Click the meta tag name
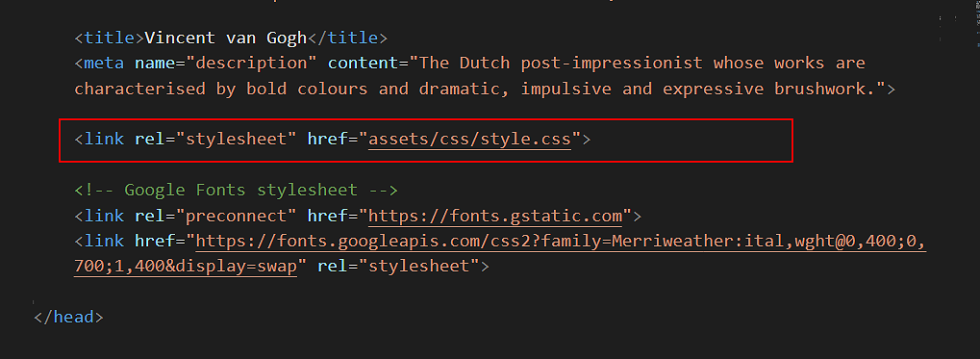980x359 pixels. pyautogui.click(x=105, y=64)
